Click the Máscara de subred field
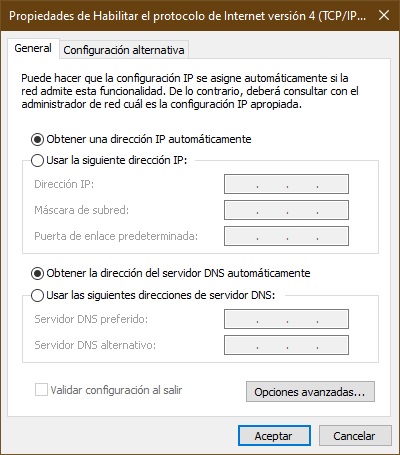Image resolution: width=400 pixels, height=455 pixels. (286, 210)
